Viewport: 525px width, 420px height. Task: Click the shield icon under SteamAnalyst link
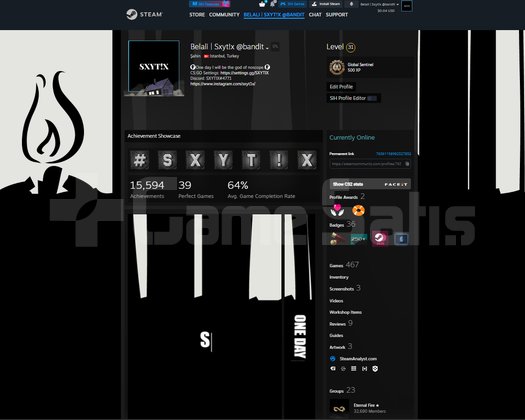tap(375, 368)
